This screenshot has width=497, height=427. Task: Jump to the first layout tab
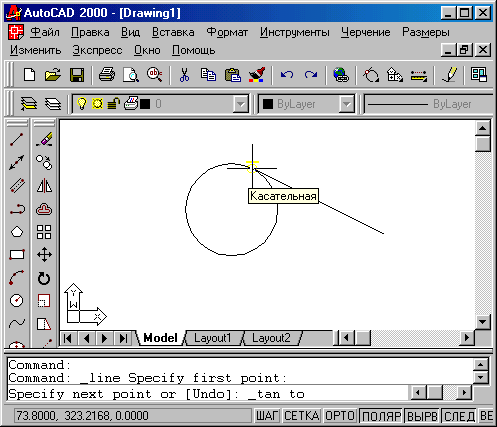coord(68,338)
